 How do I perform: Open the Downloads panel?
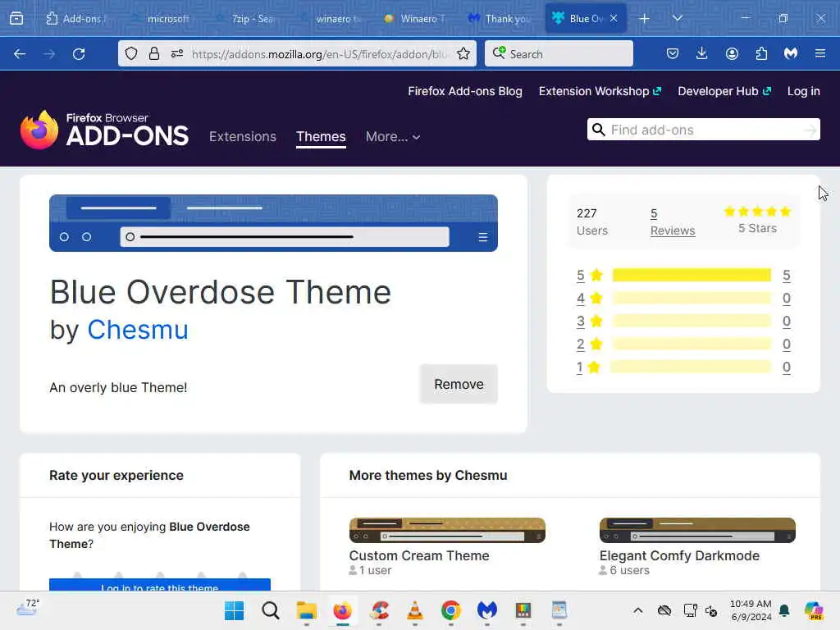(702, 53)
